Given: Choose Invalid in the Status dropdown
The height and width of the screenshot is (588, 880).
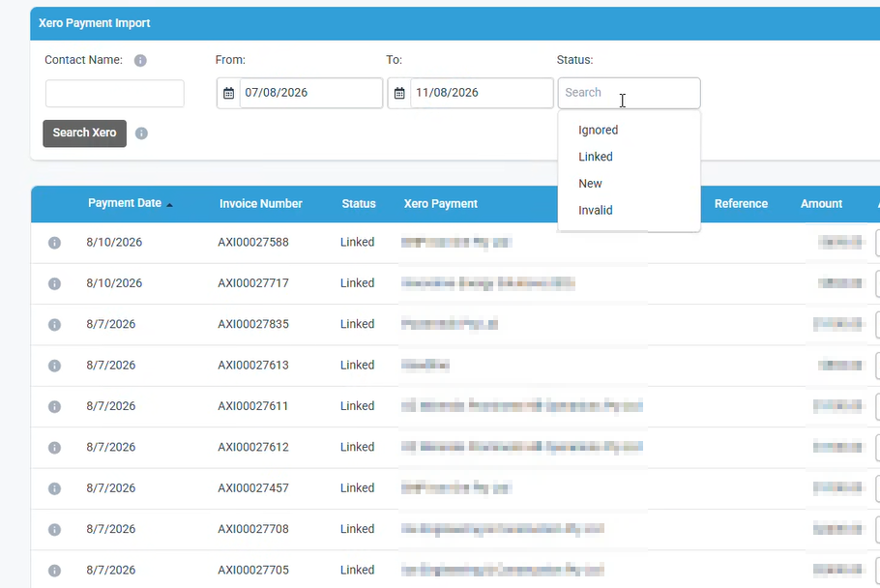Looking at the screenshot, I should [x=596, y=211].
